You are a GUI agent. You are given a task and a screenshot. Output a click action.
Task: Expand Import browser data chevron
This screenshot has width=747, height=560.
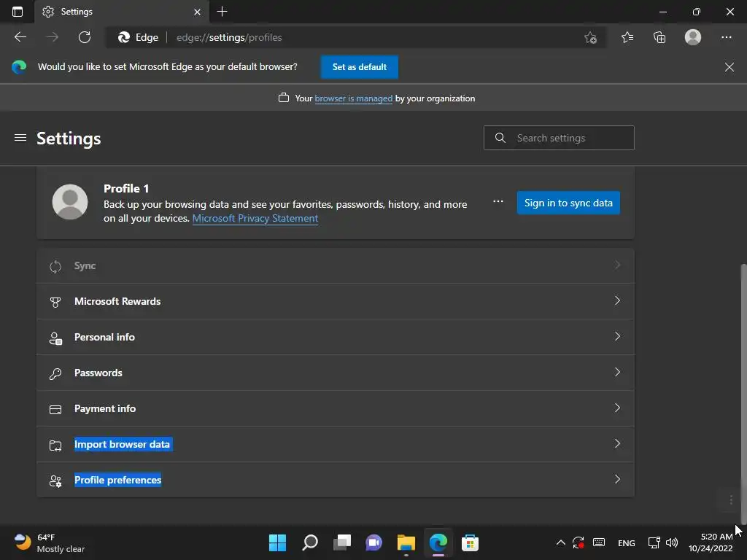pyautogui.click(x=617, y=444)
